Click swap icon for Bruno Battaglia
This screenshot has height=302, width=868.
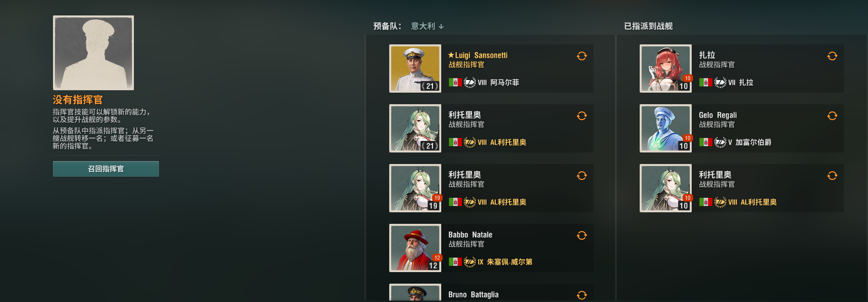pos(582,295)
